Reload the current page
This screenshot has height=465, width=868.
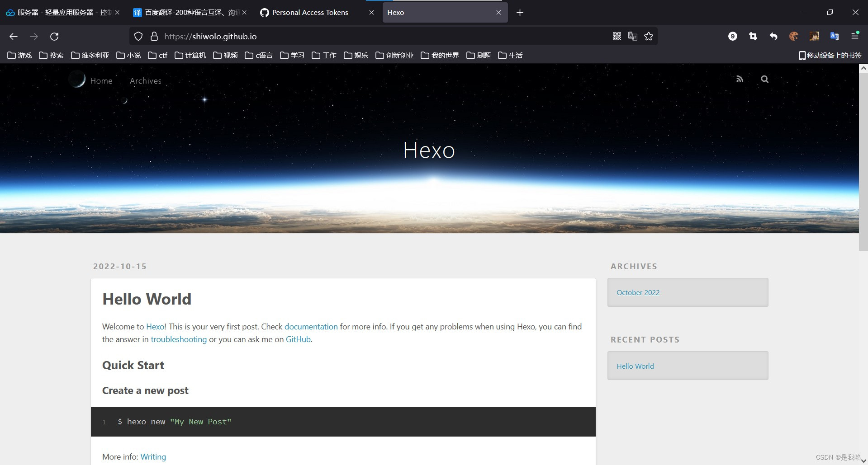click(54, 37)
